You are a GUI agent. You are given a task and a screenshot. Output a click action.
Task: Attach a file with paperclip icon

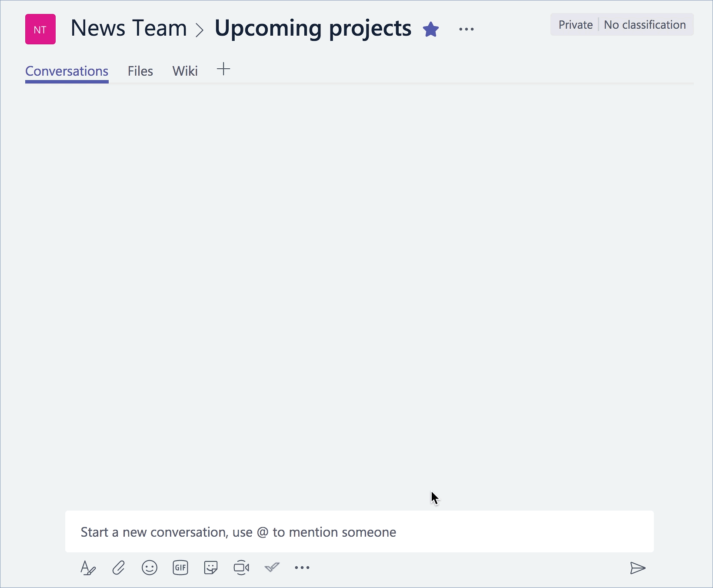[119, 568]
